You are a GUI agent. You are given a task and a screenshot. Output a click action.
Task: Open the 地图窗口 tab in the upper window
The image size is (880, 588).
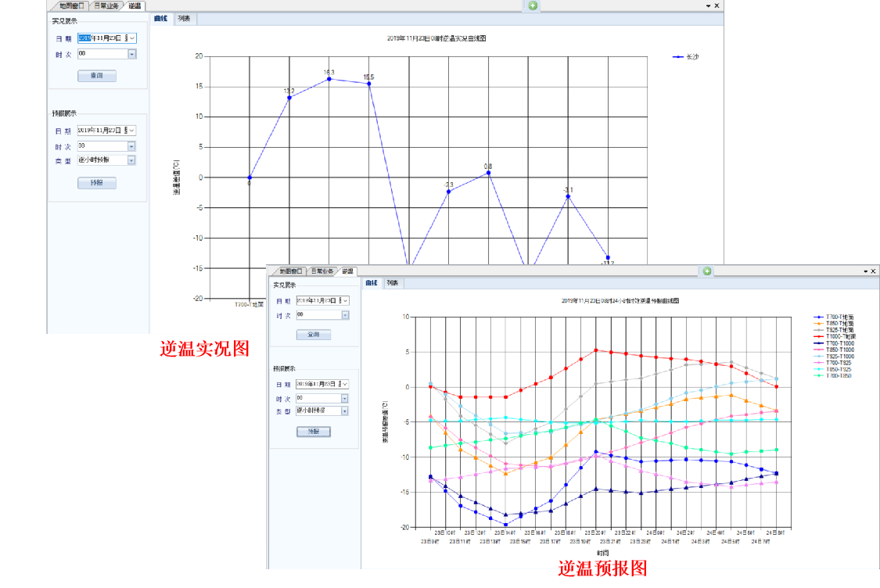[72, 5]
